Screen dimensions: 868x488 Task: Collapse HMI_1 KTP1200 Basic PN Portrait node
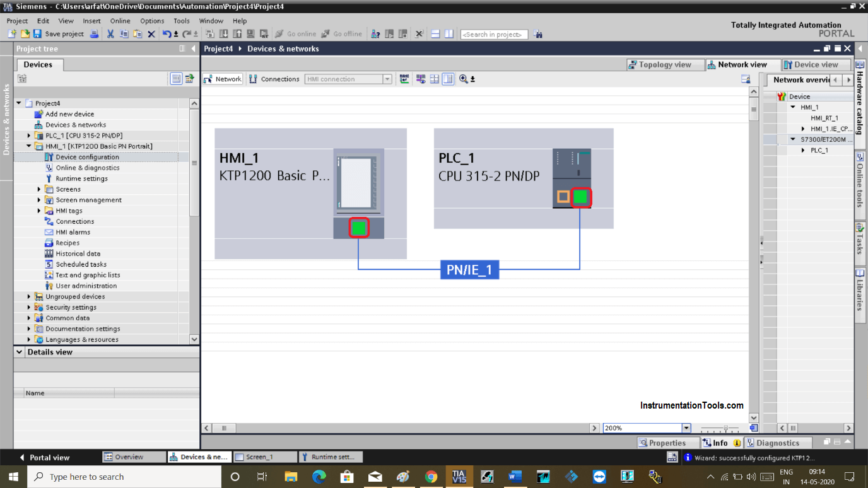[29, 146]
